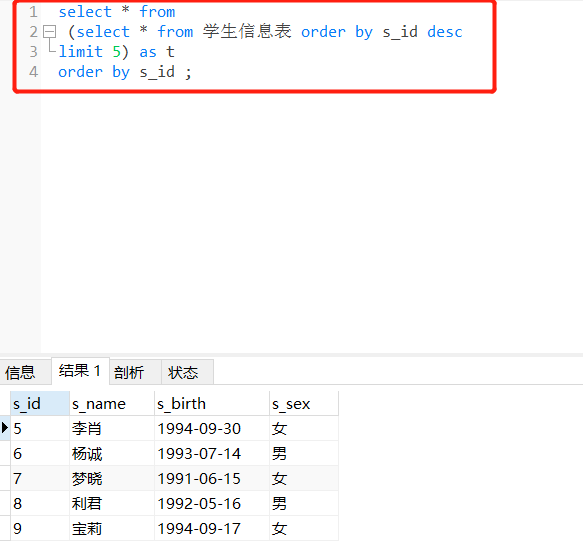Viewport: 583px width, 549px height.
Task: Select birth date 1993-07-14
Action: (x=212, y=453)
